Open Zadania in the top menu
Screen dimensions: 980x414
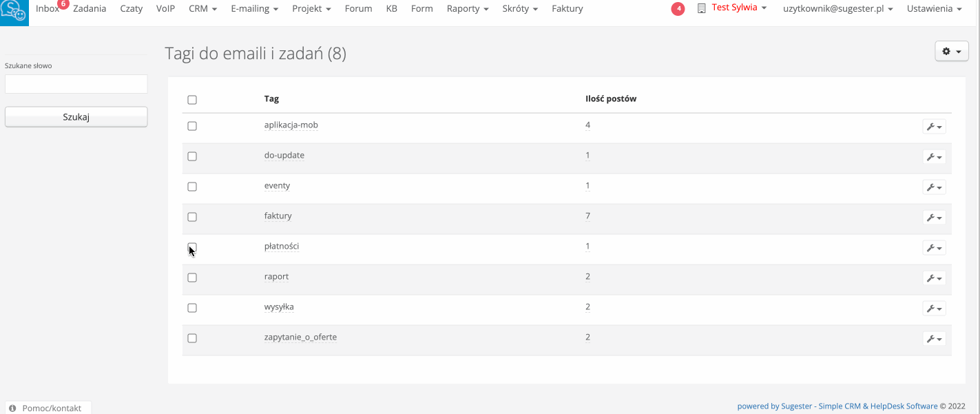(90, 9)
